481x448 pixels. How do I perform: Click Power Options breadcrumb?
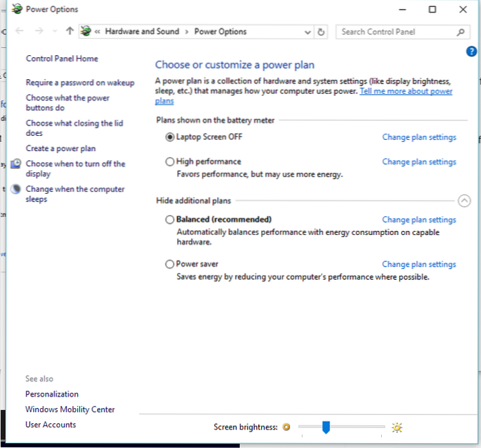(x=221, y=32)
